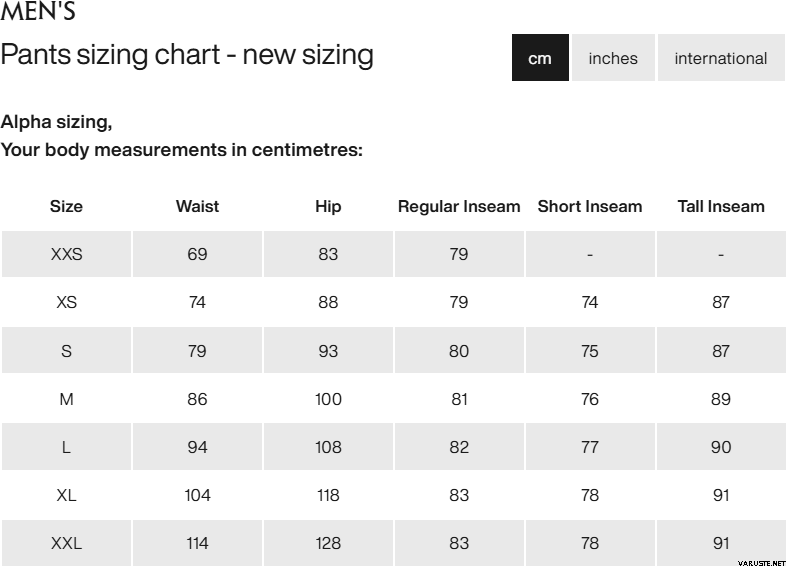Click the Size column header
Viewport: 786px width, 566px height.
66,207
